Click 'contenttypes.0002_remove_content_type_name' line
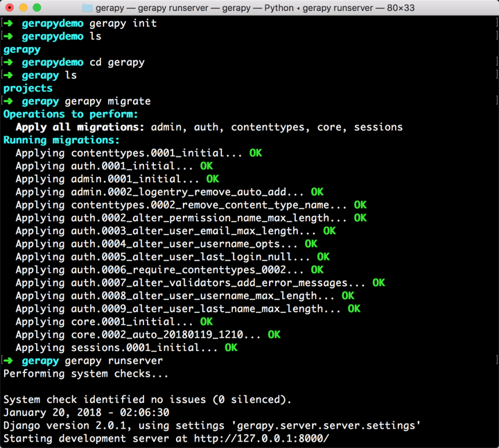The height and width of the screenshot is (448, 499). tap(191, 205)
